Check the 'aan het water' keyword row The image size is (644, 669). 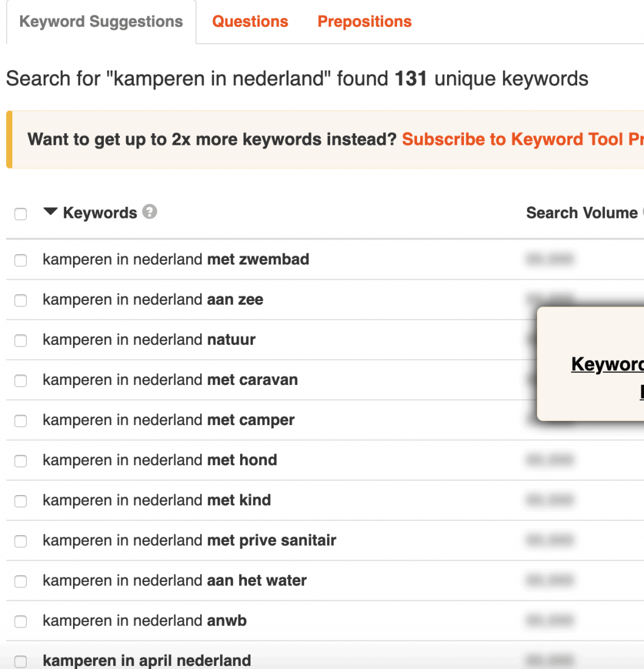[x=21, y=581]
